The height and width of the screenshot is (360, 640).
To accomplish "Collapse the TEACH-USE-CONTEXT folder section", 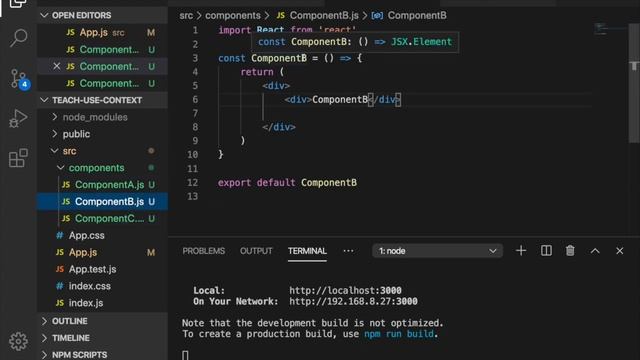I will [x=102, y=100].
